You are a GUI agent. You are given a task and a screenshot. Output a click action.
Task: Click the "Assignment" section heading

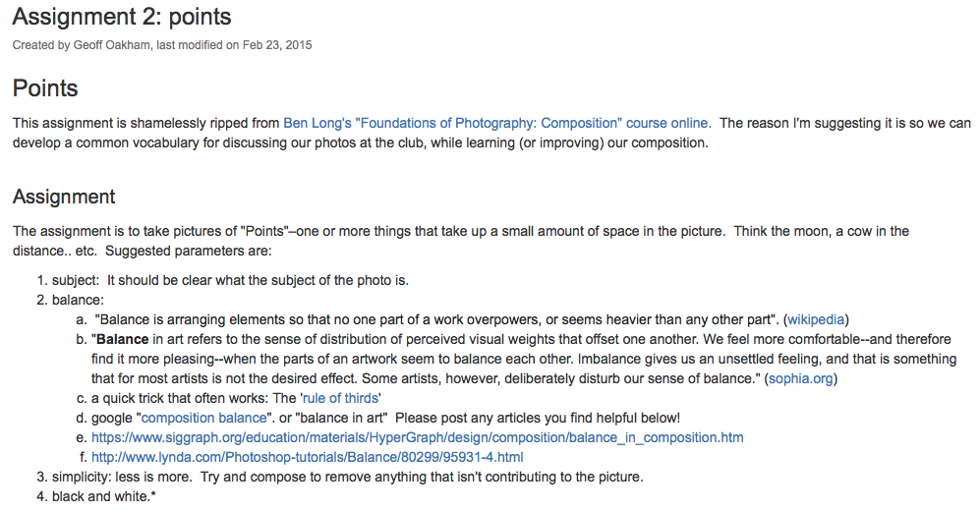64,197
